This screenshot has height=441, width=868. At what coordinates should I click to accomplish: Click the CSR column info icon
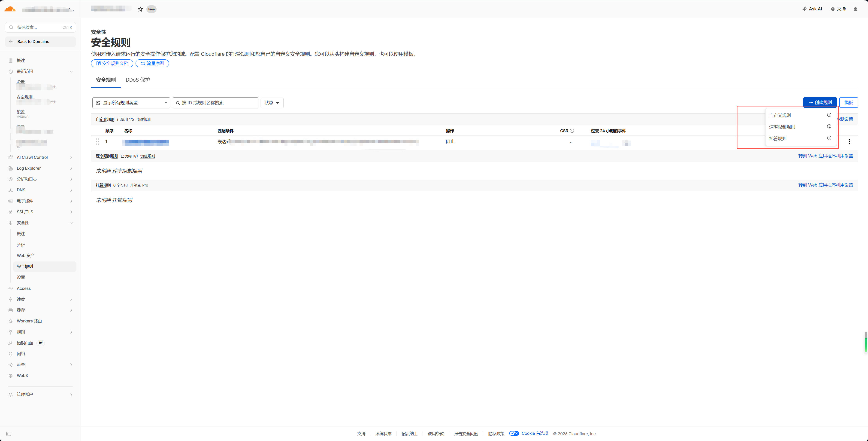572,131
